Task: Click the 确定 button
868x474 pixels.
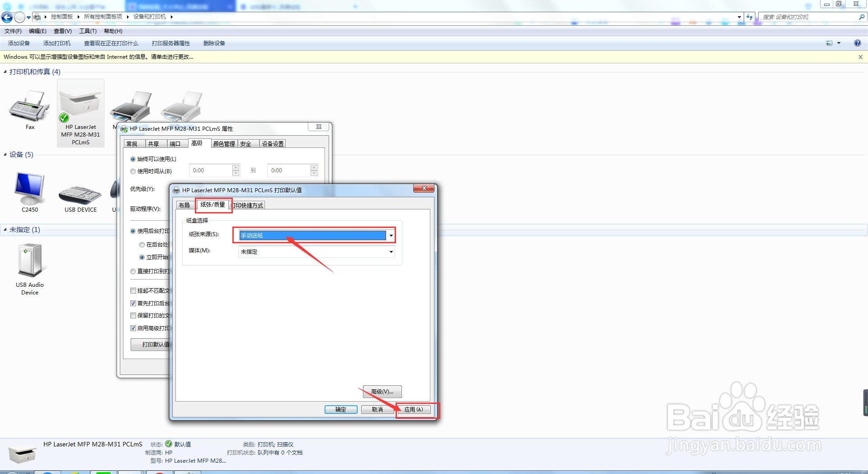Action: tap(341, 410)
